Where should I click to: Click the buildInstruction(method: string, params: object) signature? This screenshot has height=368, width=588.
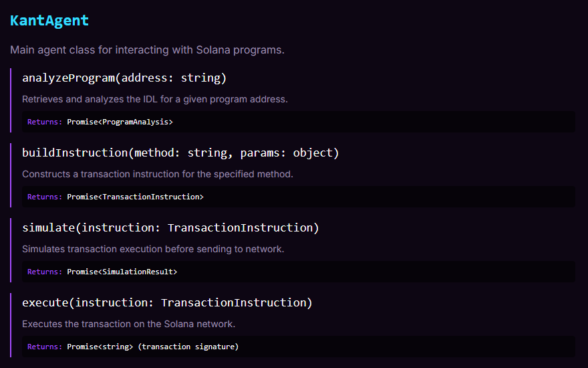coord(180,153)
